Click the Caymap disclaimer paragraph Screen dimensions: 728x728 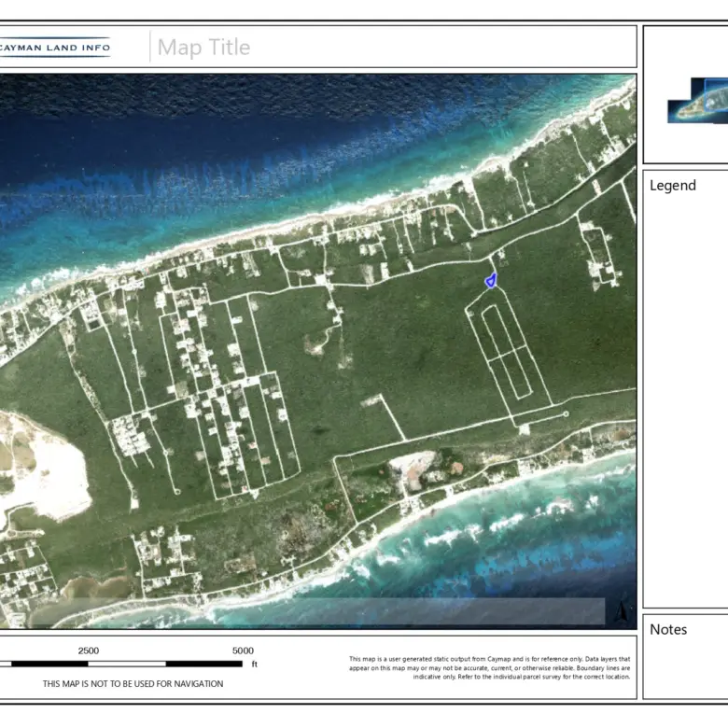(490, 668)
